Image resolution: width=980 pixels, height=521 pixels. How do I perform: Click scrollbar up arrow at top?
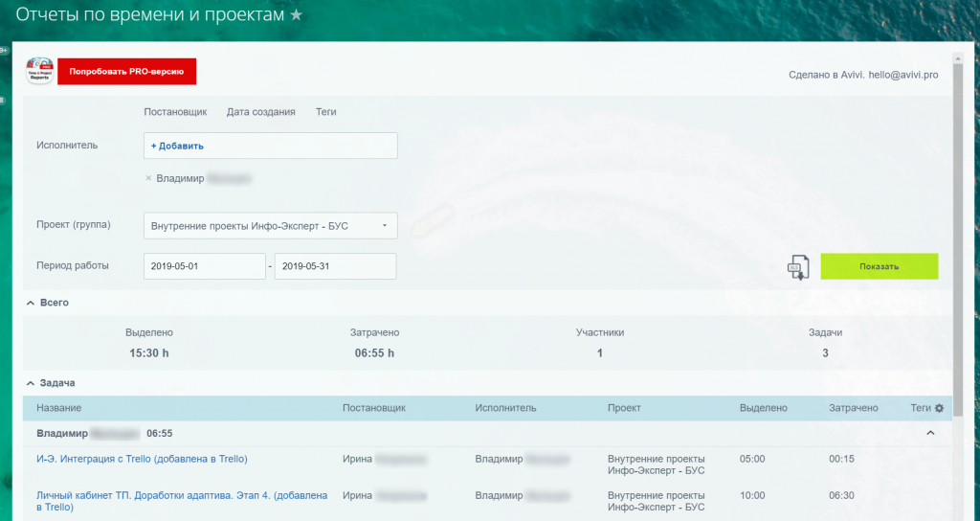pyautogui.click(x=957, y=58)
